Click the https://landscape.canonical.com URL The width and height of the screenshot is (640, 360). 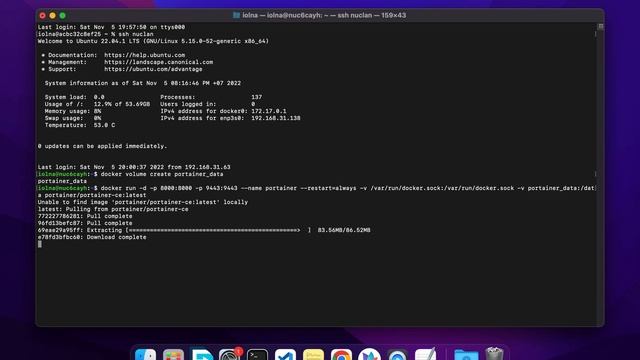coord(158,62)
